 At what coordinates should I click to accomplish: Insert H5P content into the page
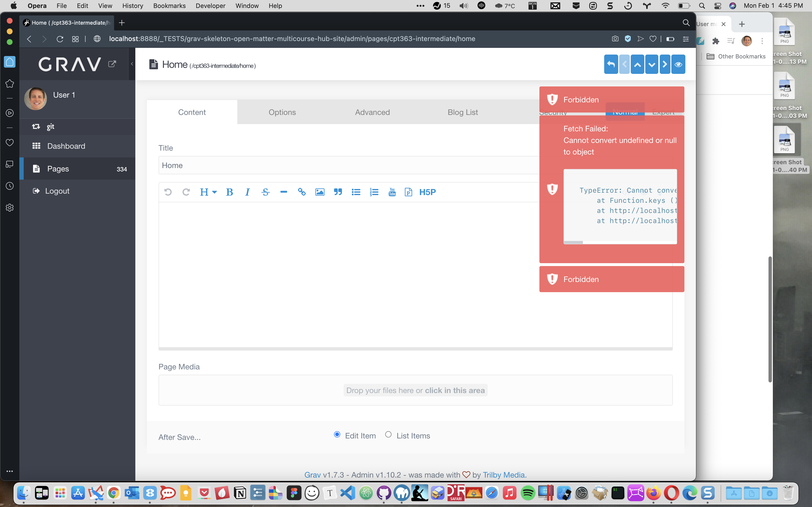[x=428, y=192]
